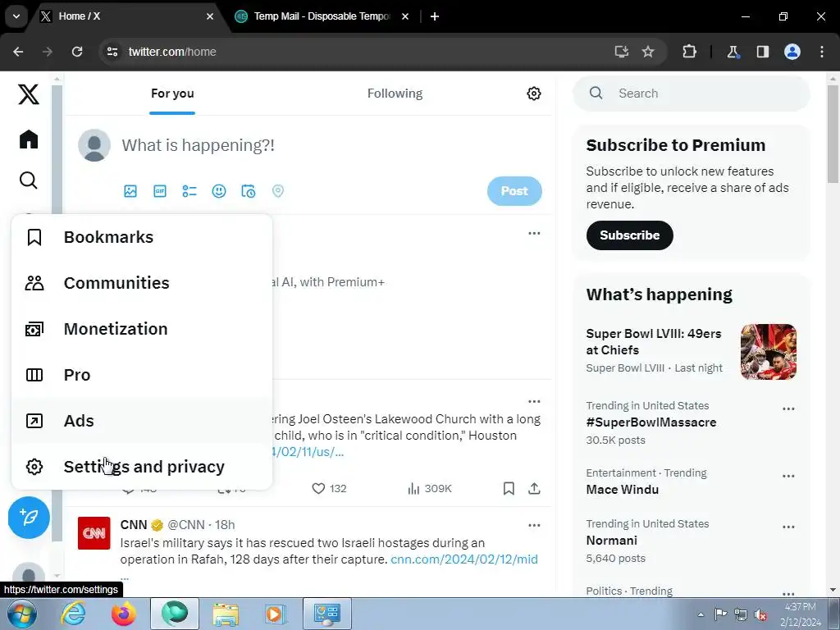Install app icon in address bar
This screenshot has height=630, width=840.
[x=622, y=52]
